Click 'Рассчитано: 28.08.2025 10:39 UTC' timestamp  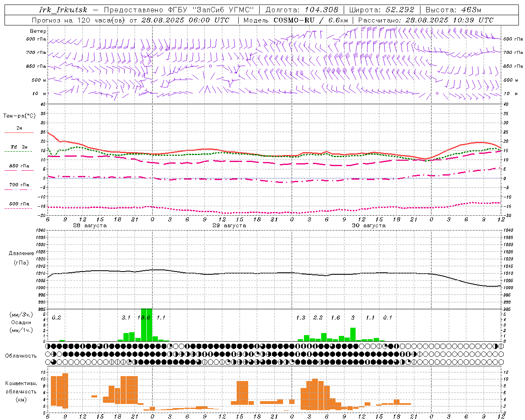click(426, 20)
